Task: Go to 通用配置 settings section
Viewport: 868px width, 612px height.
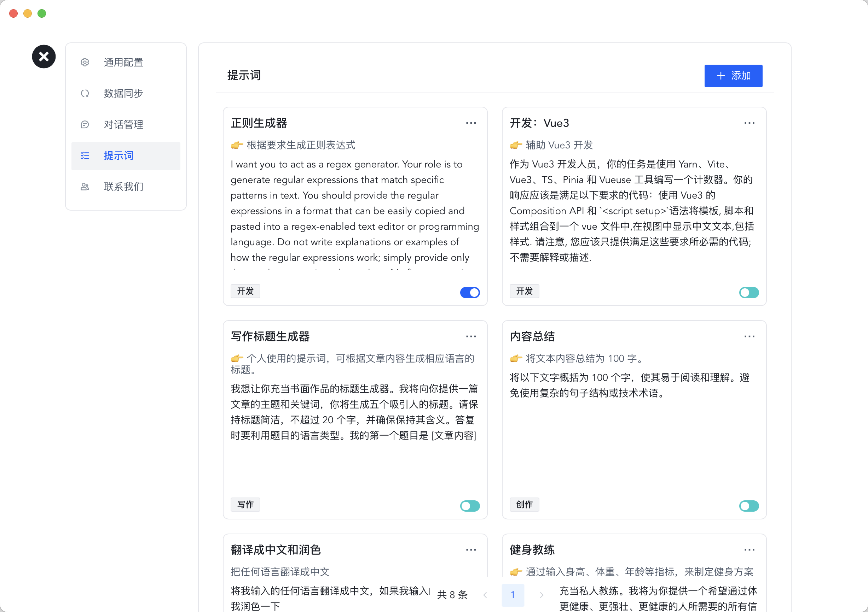Action: 123,62
